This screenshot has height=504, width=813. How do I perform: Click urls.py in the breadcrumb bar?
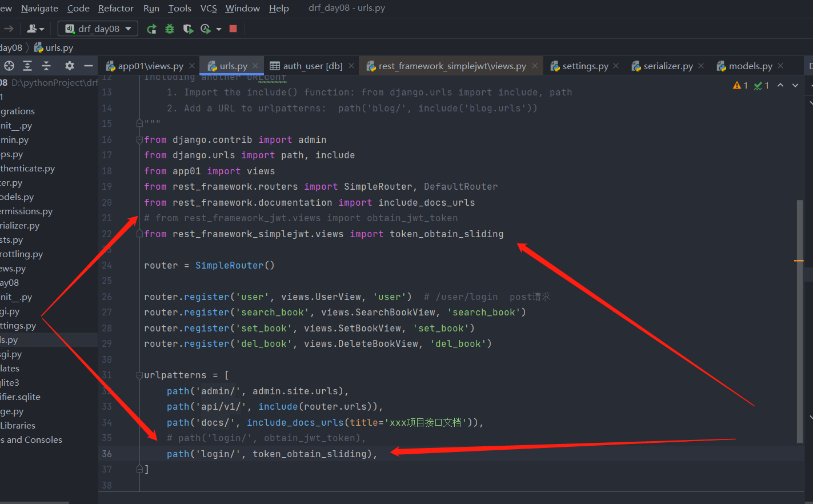click(54, 47)
